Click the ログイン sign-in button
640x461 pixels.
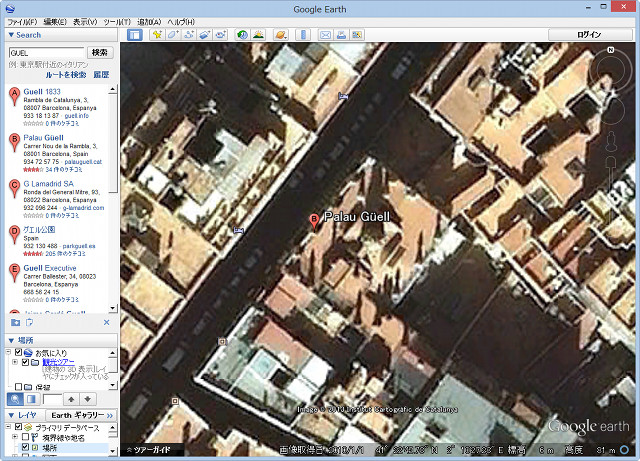589,35
